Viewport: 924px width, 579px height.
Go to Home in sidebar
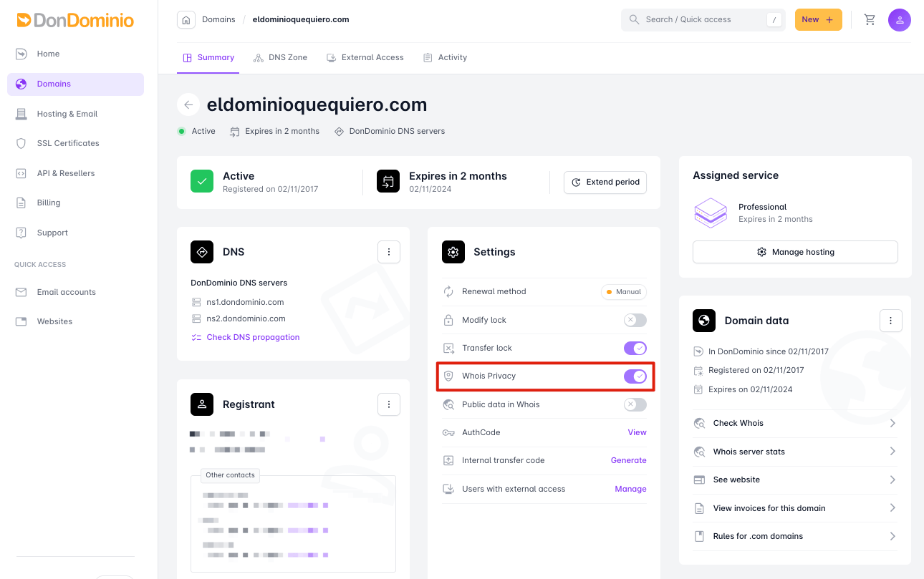[x=75, y=54]
